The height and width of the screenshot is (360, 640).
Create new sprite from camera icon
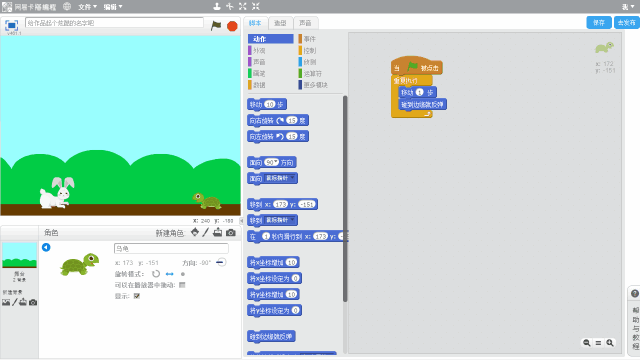click(231, 233)
